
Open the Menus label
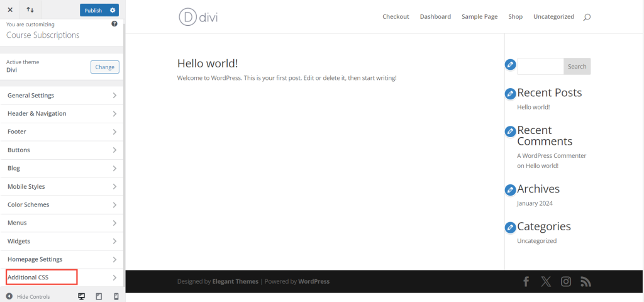17,223
